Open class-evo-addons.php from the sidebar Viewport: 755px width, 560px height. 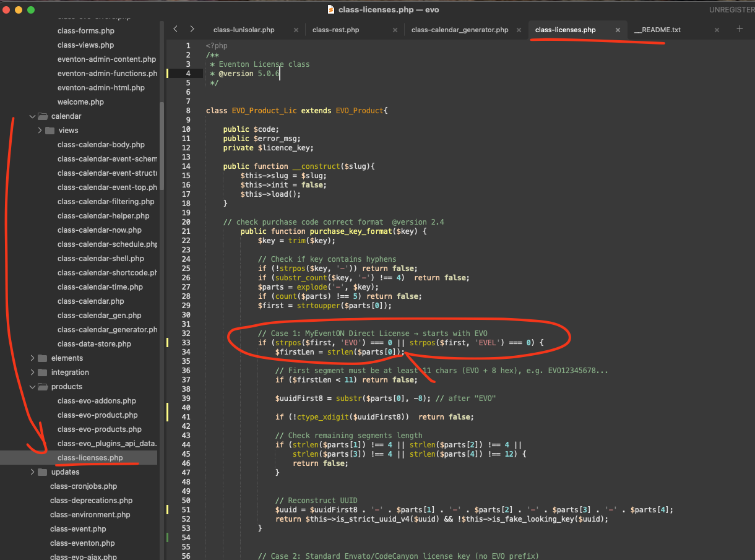(x=97, y=401)
